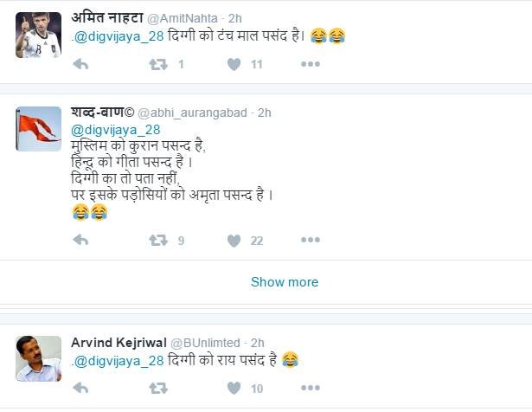
Task: Reply to Amit Nahta's tweet
Action: pos(80,64)
